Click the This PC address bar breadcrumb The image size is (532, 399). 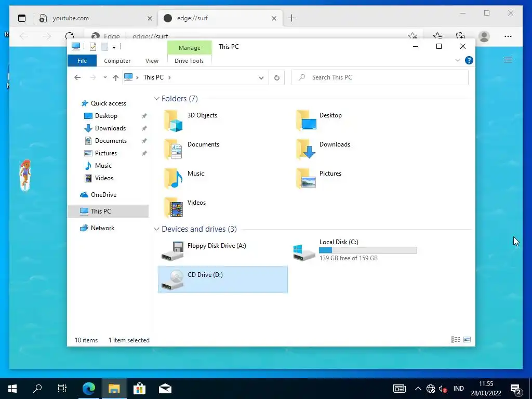coord(153,77)
